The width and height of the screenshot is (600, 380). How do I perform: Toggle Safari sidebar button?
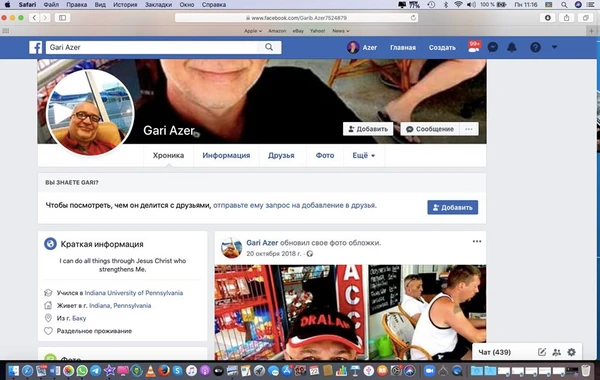(62, 18)
